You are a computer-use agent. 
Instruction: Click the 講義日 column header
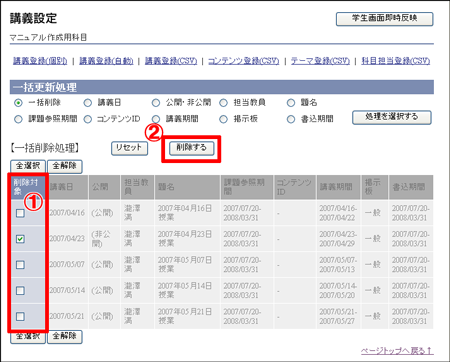point(68,187)
